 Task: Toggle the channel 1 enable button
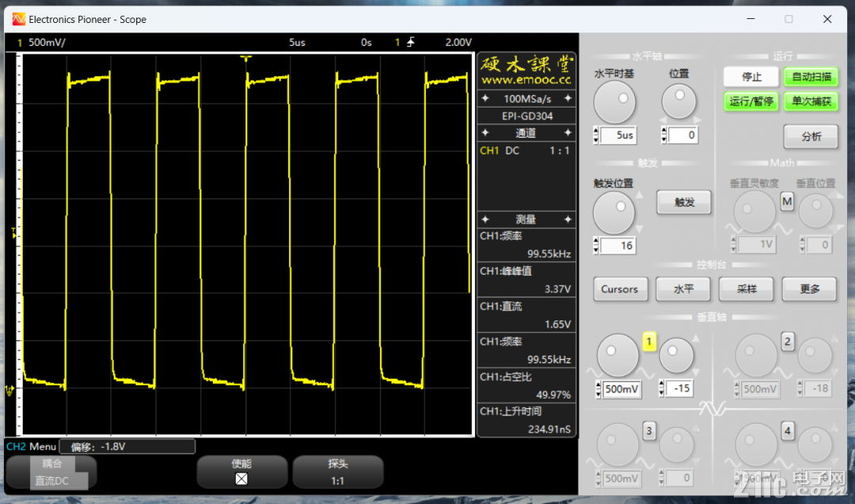[649, 342]
